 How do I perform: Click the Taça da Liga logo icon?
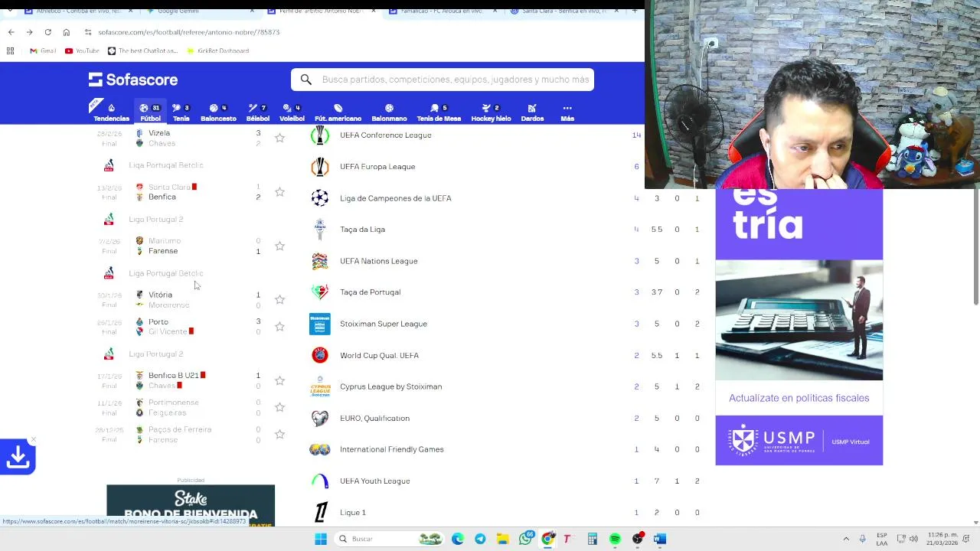click(x=320, y=229)
